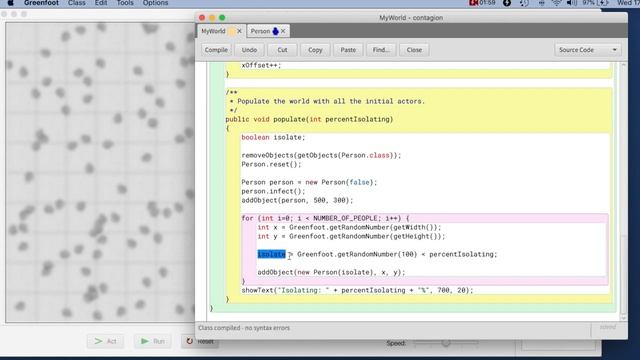The width and height of the screenshot is (640, 360).
Task: Open the Find... dialog
Action: click(381, 50)
